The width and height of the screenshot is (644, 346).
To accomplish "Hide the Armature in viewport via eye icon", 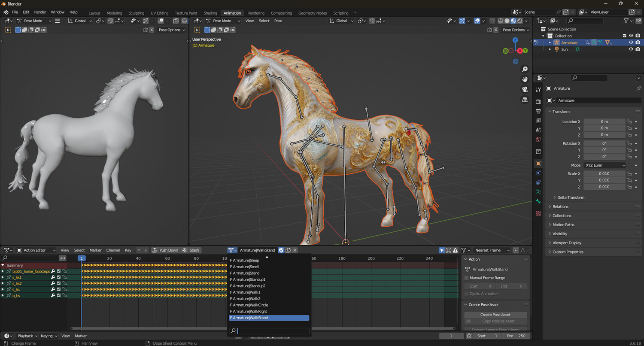I will coord(631,42).
